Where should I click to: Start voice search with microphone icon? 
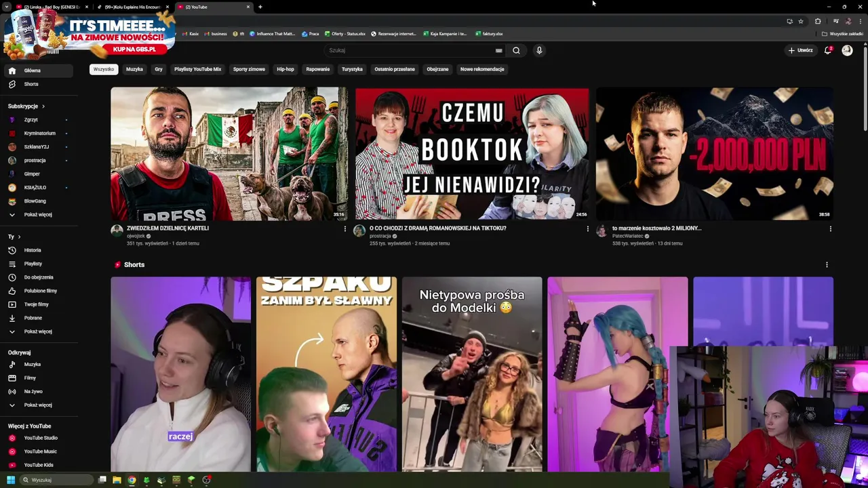pyautogui.click(x=539, y=50)
